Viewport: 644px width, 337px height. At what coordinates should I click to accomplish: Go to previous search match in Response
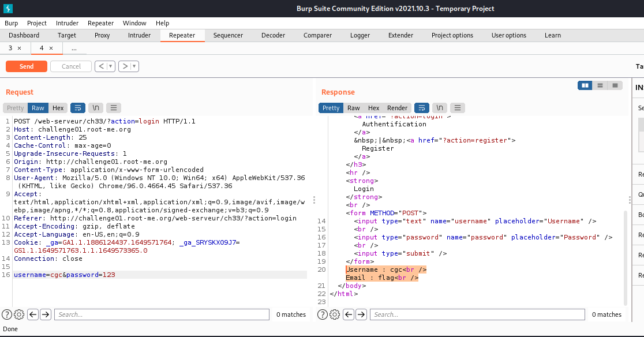349,314
